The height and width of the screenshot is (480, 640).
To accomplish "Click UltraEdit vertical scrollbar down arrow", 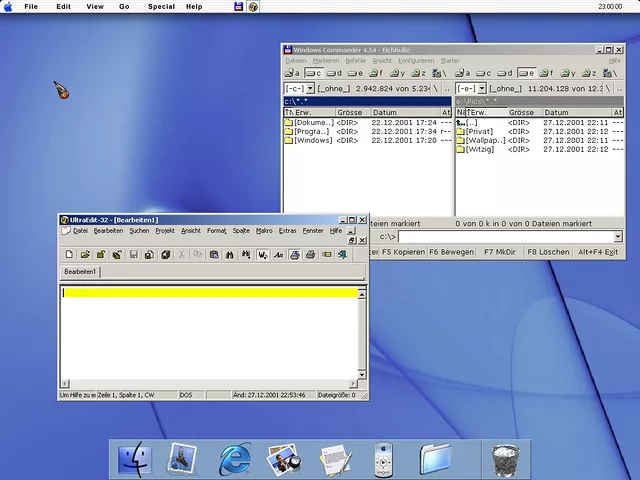I will pyautogui.click(x=362, y=375).
